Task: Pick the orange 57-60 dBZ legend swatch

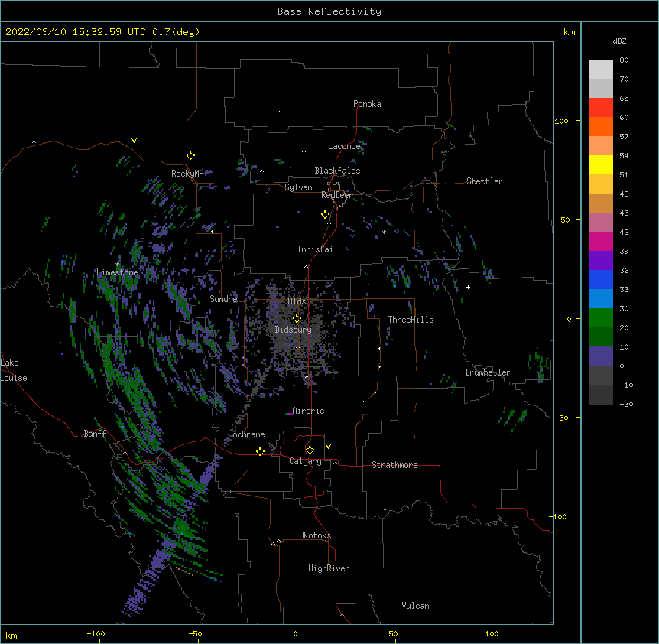Action: pyautogui.click(x=601, y=126)
